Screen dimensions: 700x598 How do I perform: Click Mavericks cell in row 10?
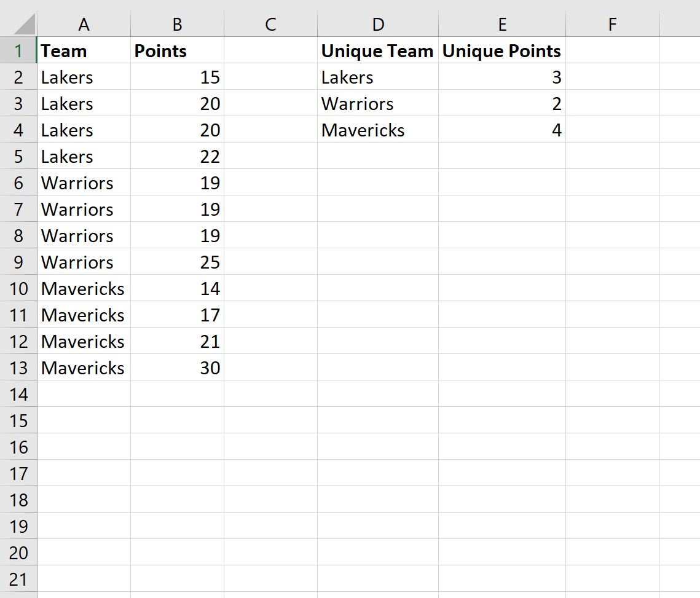(84, 288)
